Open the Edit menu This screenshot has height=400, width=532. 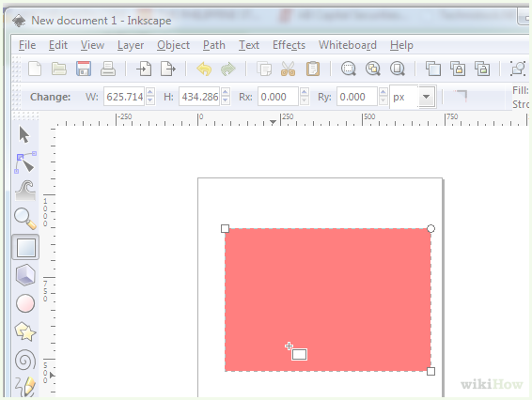pyautogui.click(x=58, y=45)
